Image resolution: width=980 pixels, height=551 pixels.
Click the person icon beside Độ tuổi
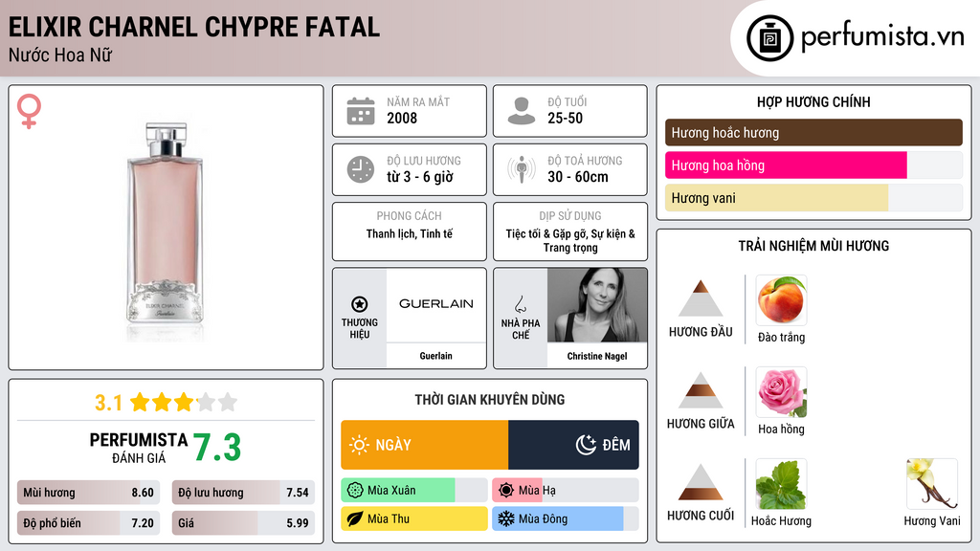pyautogui.click(x=522, y=111)
